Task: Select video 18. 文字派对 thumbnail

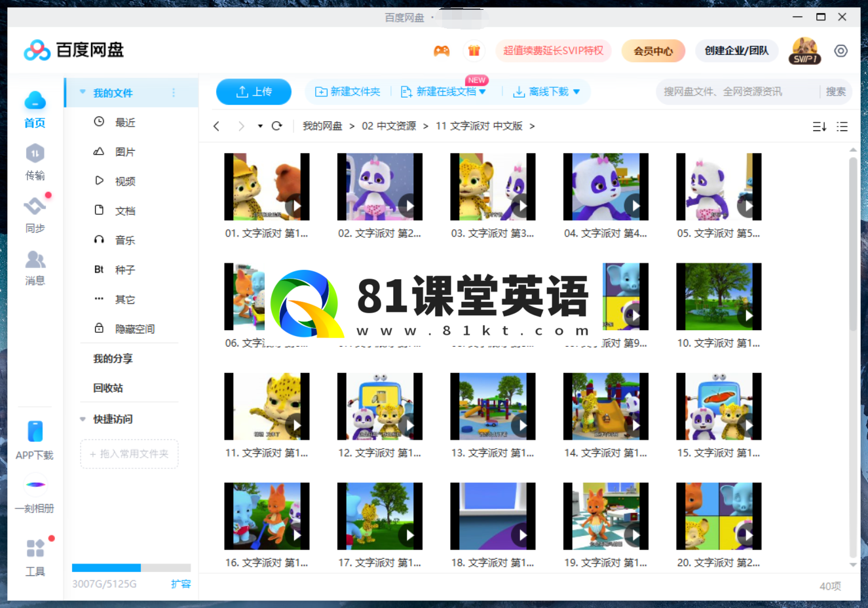Action: pos(493,516)
